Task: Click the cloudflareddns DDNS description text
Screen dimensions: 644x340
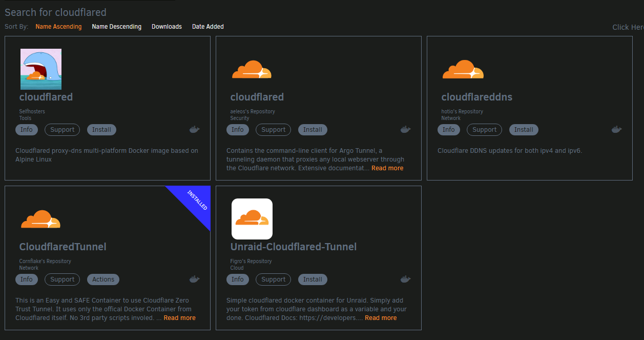Action: [x=510, y=151]
